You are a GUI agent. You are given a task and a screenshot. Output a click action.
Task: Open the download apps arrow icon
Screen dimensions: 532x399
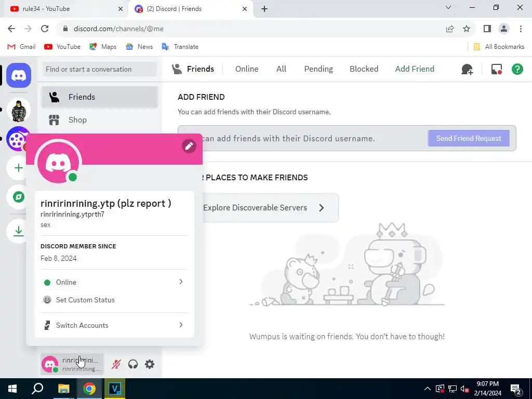click(19, 231)
